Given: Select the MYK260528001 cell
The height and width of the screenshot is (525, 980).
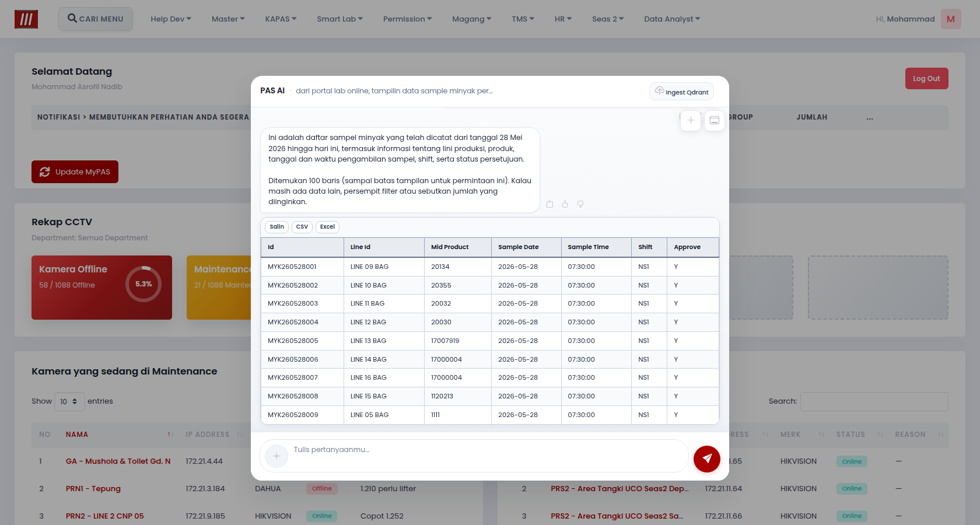Looking at the screenshot, I should click(302, 267).
